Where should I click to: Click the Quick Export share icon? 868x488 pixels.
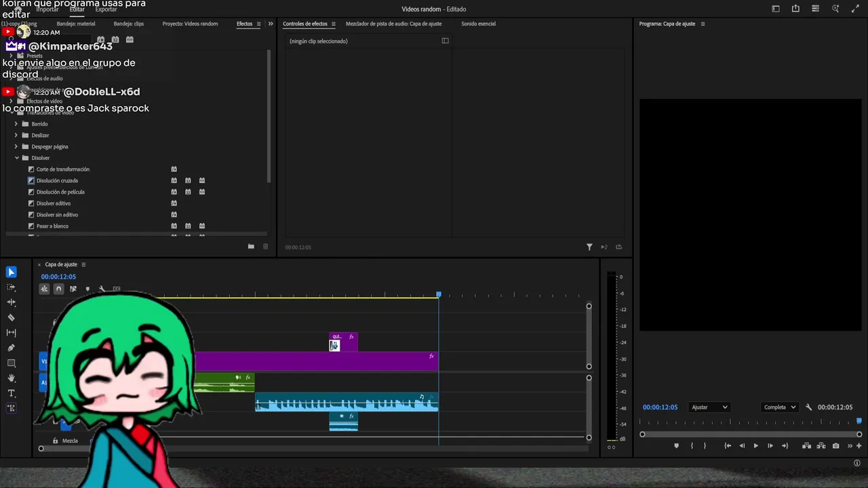point(795,9)
